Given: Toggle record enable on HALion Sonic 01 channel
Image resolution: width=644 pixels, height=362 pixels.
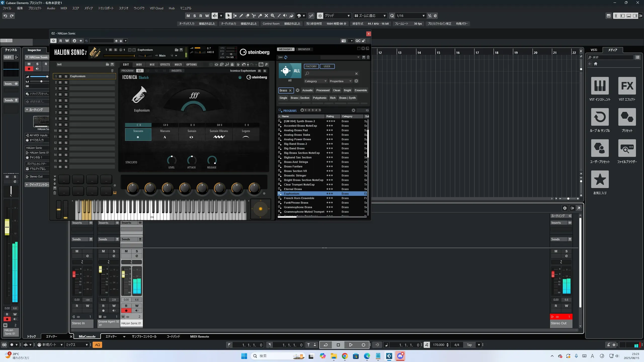Looking at the screenshot, I should 126,310.
